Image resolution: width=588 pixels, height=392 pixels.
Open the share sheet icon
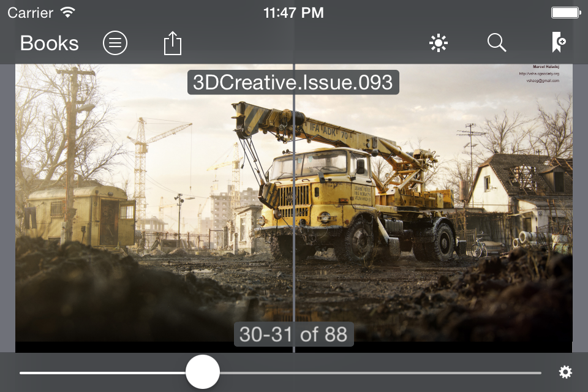[173, 43]
